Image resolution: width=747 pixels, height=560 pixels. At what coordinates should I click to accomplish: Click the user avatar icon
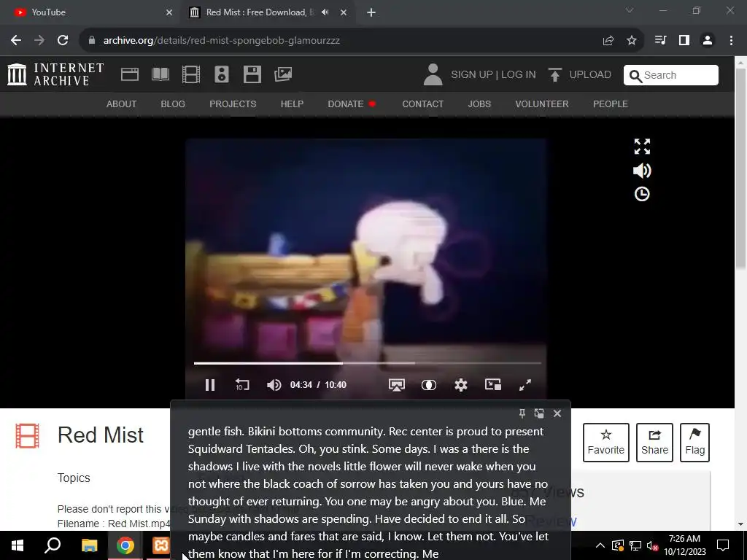click(433, 75)
